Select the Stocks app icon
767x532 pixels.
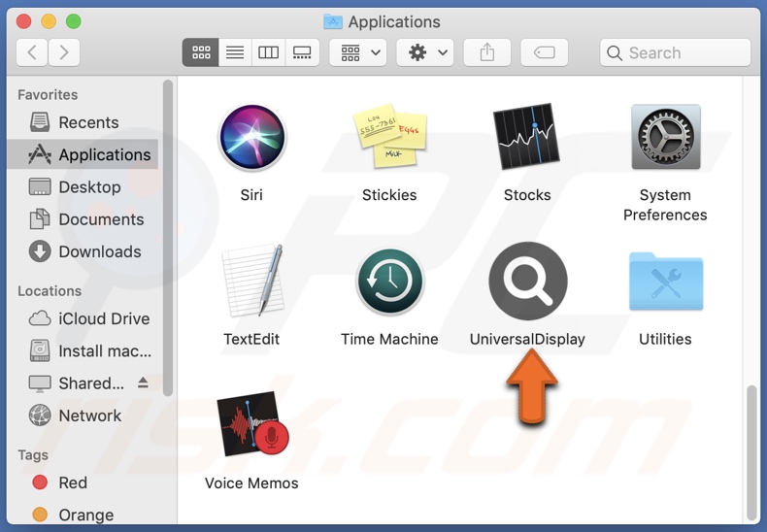(527, 136)
